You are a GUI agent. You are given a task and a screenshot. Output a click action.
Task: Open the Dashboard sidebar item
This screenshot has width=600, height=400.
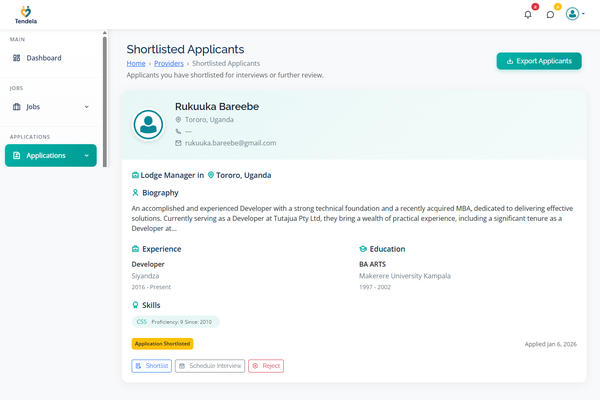(44, 58)
